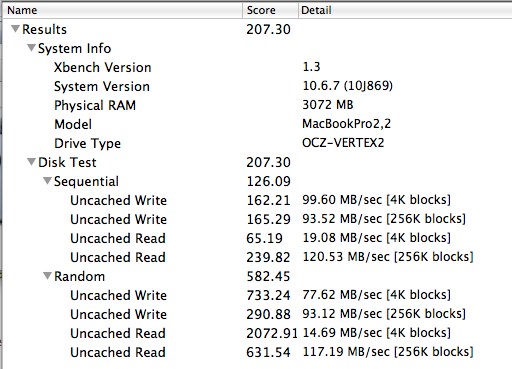Collapse the System Info section
The height and width of the screenshot is (369, 512).
click(31, 48)
